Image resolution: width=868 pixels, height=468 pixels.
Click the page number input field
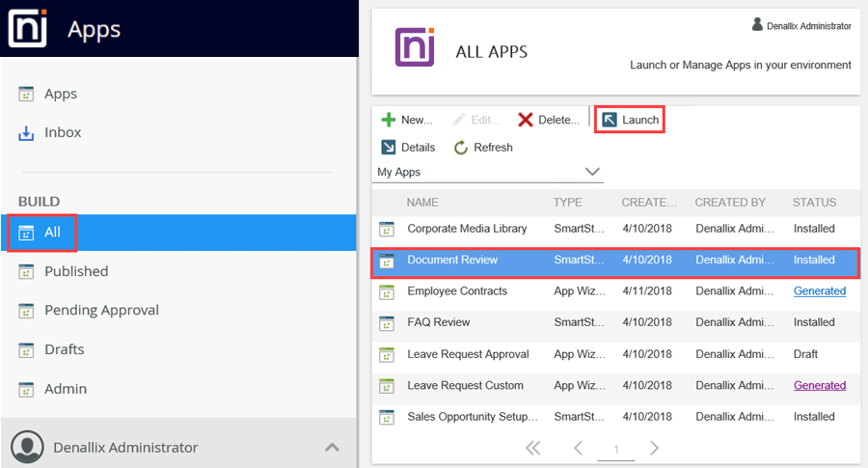615,450
